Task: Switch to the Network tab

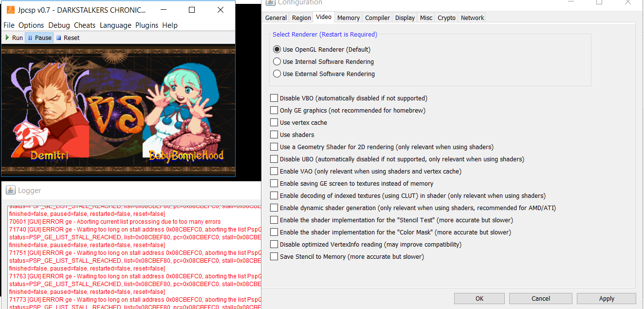Action: tap(473, 18)
